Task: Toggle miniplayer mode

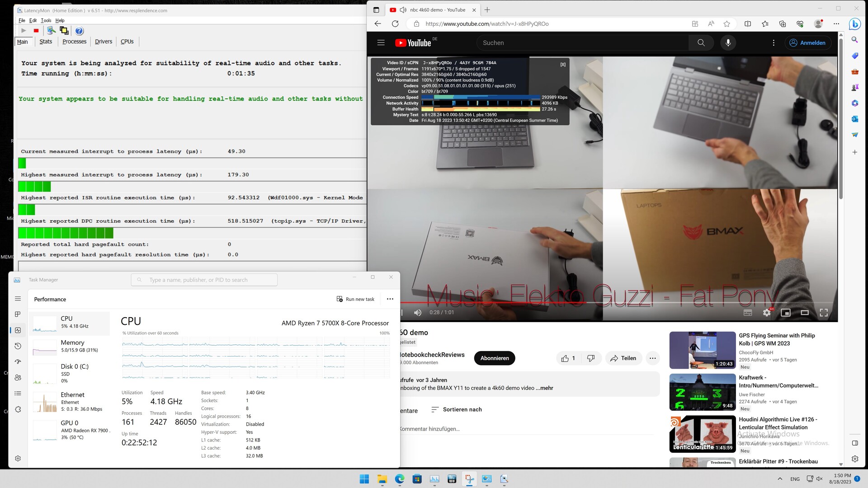Action: [786, 313]
